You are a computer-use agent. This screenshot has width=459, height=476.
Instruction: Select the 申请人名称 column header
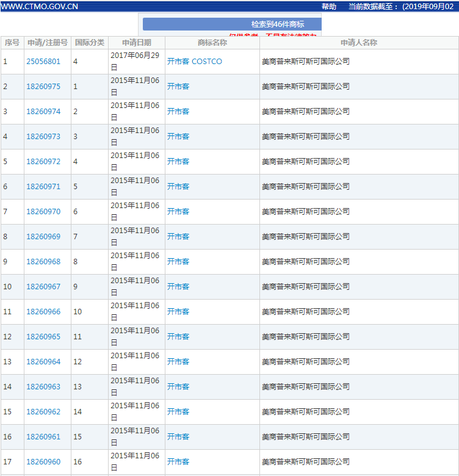pos(359,43)
